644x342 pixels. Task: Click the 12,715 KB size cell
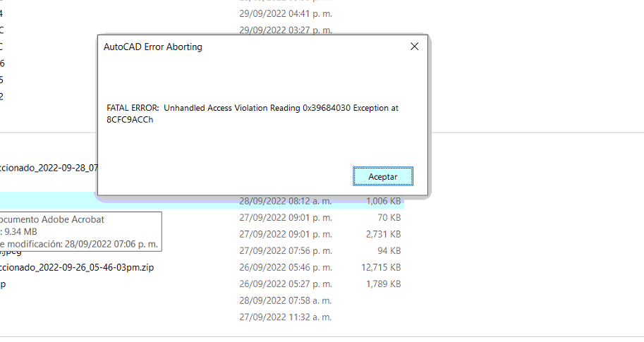click(381, 267)
